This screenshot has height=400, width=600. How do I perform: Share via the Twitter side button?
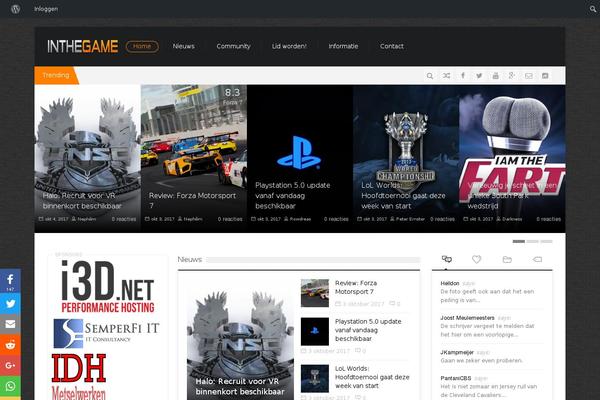click(x=10, y=304)
